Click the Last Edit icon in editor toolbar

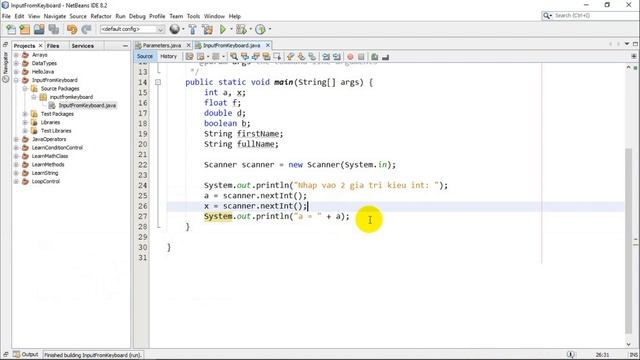point(189,57)
